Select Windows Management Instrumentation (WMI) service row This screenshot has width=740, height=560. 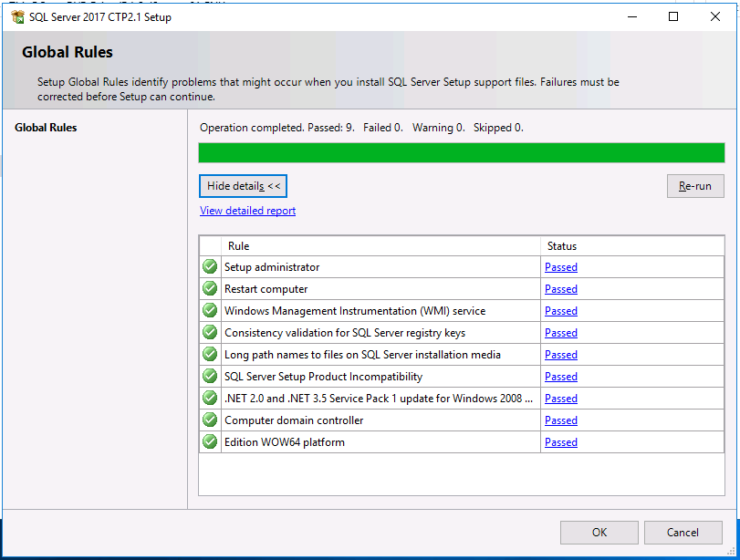click(355, 311)
